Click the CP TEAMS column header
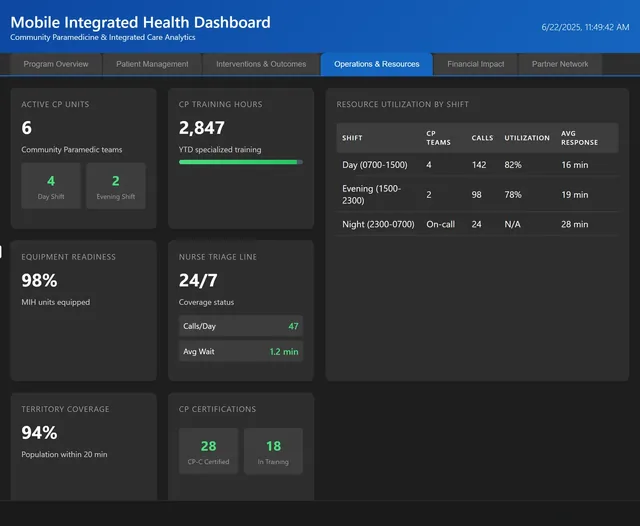This screenshot has height=526, width=640. (438, 138)
